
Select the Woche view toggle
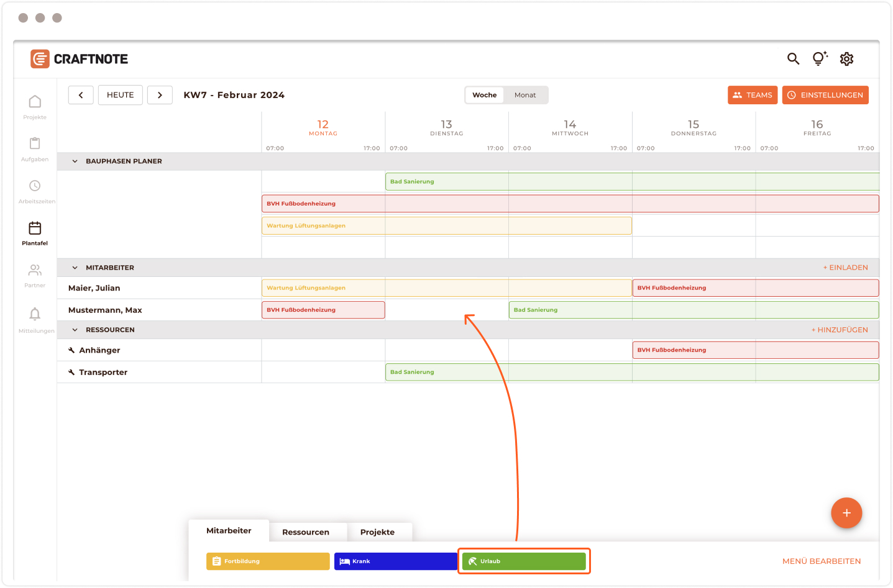click(484, 95)
